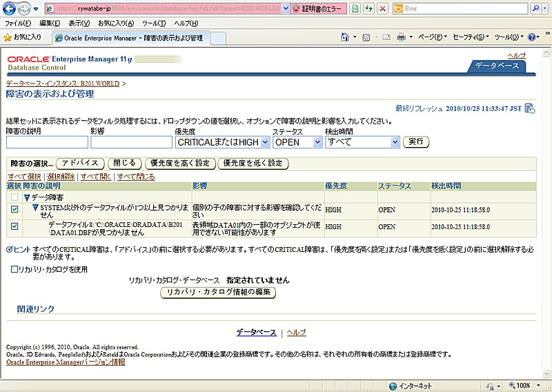Click the certificate error shield icon

(x=297, y=8)
